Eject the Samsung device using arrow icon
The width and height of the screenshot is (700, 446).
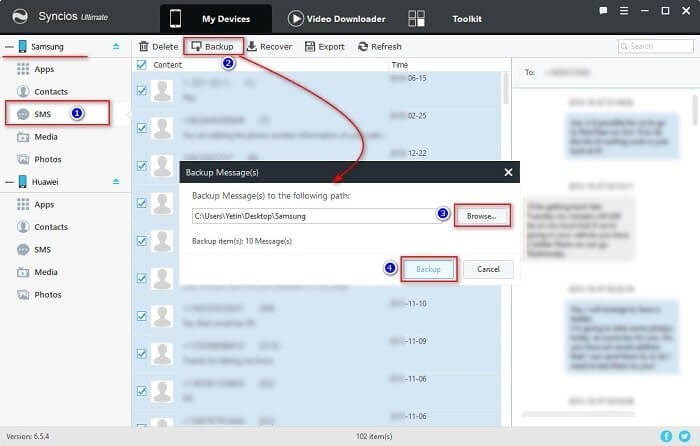click(115, 46)
